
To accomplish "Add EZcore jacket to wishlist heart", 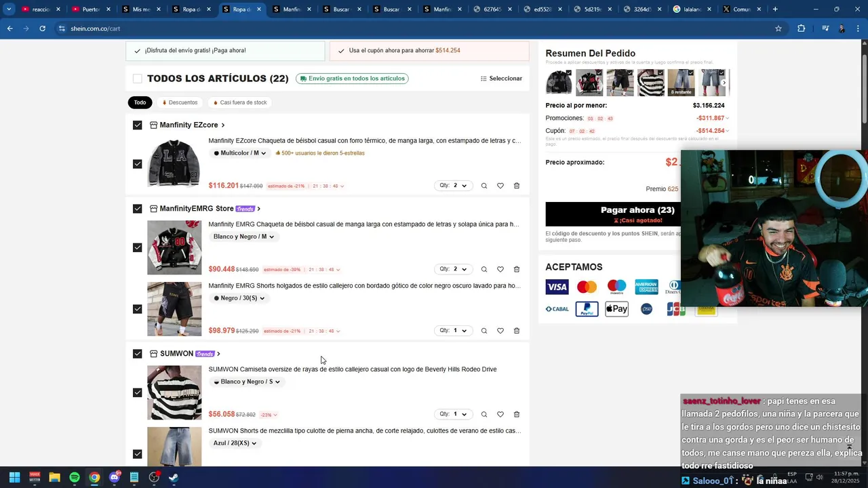I will 500,186.
